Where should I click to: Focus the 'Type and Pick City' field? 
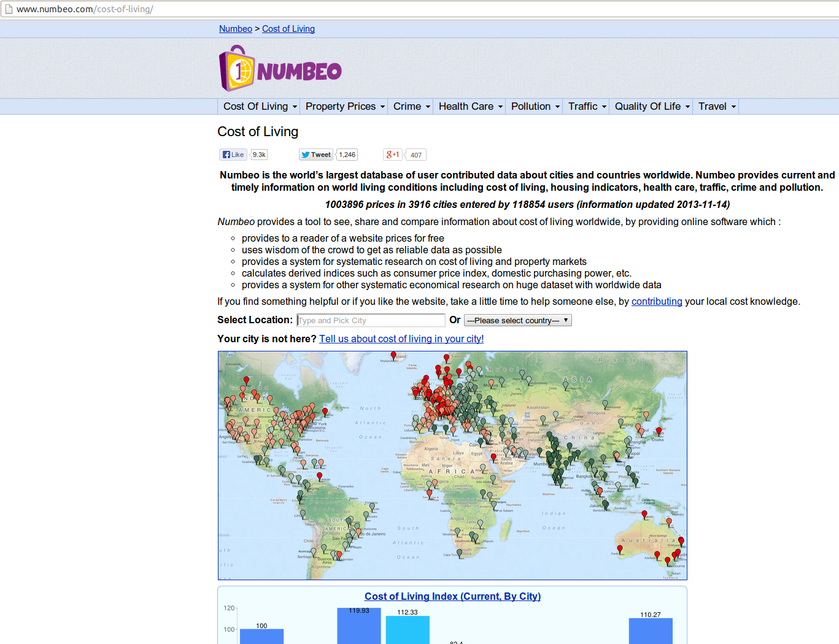(x=371, y=320)
